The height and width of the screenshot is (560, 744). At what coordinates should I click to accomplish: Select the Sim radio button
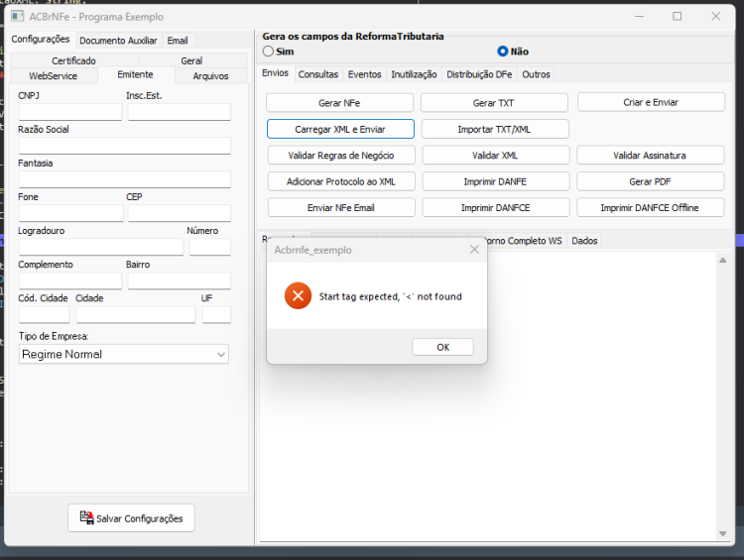tap(268, 52)
